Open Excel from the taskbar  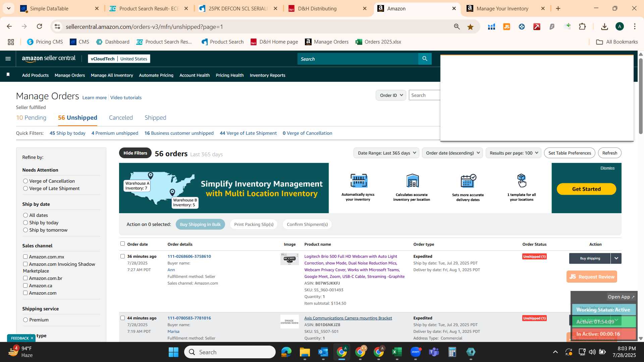point(397,352)
